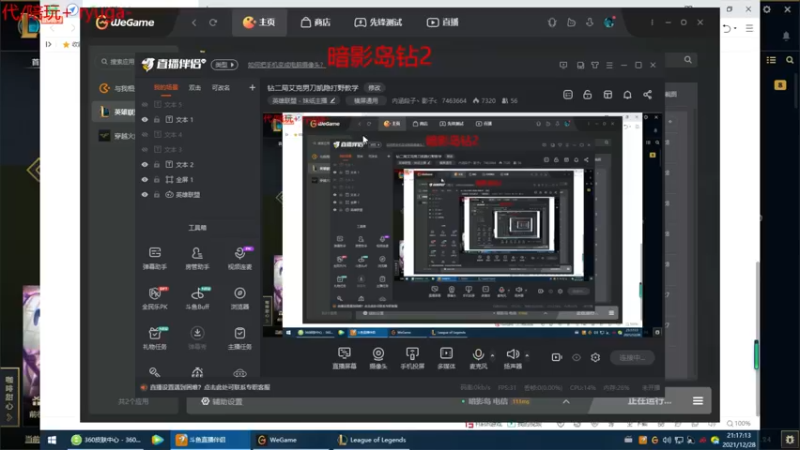Show the hidden 文本 4 layer

click(145, 135)
